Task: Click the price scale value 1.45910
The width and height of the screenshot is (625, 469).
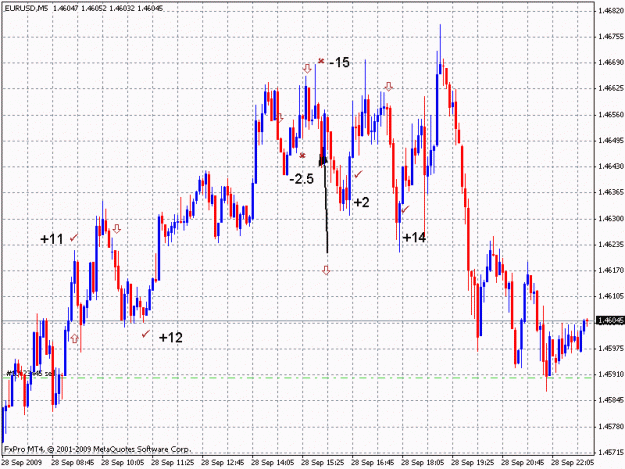Action: tap(610, 375)
